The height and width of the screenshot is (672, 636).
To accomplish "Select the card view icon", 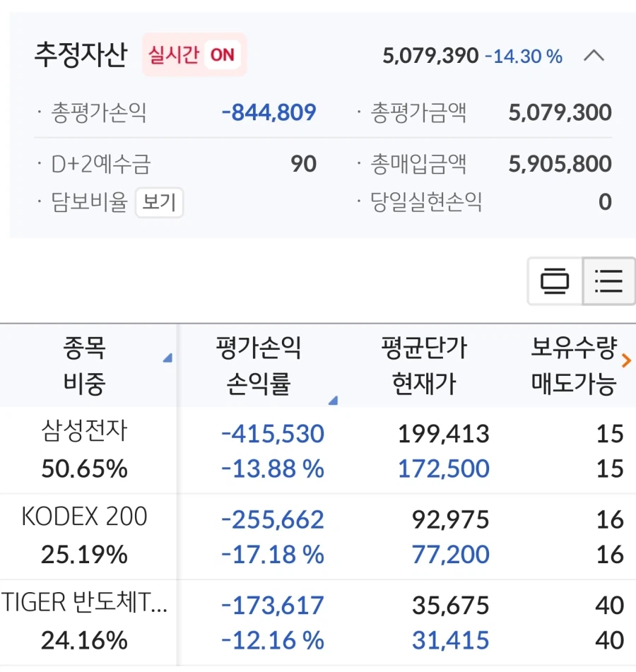I will 555,281.
